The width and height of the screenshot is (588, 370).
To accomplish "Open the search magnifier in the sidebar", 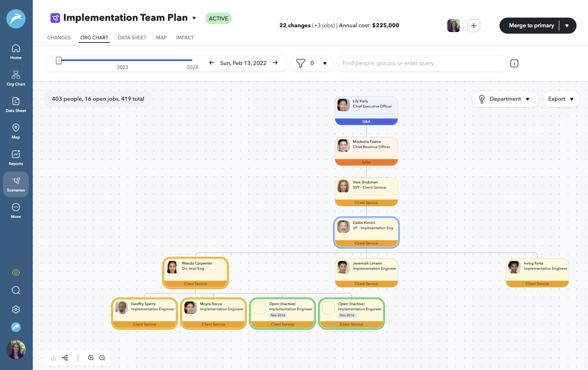I will (16, 290).
